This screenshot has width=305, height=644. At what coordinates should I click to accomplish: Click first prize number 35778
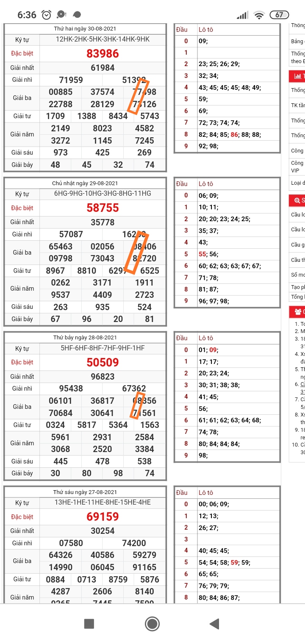[x=103, y=222]
